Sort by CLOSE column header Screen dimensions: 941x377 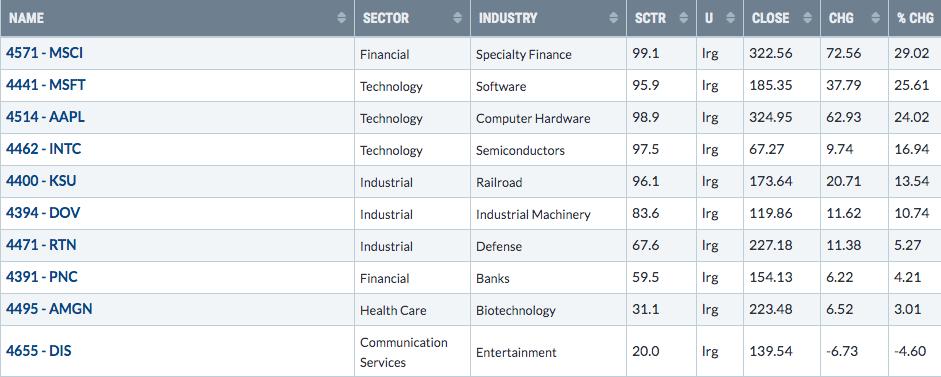(771, 18)
